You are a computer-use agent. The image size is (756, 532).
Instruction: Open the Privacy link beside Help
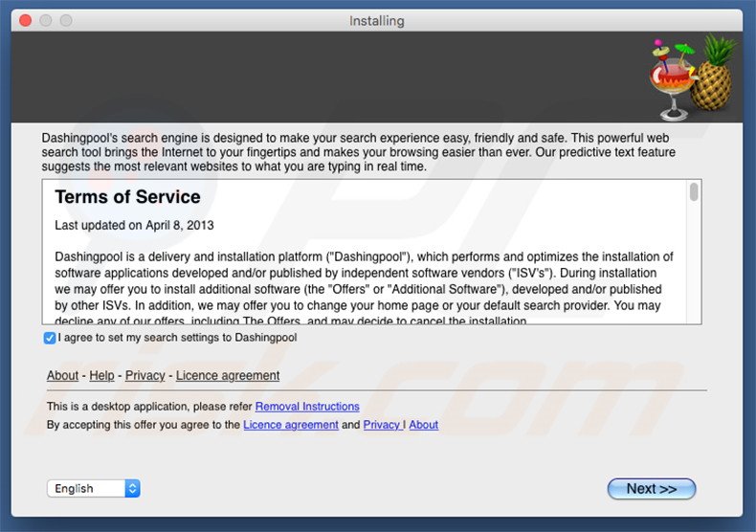(145, 375)
